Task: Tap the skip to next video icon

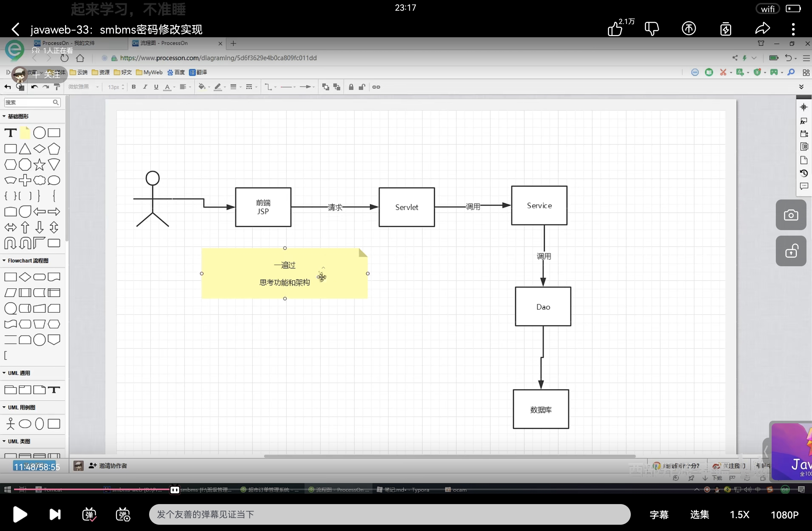Action: point(55,514)
